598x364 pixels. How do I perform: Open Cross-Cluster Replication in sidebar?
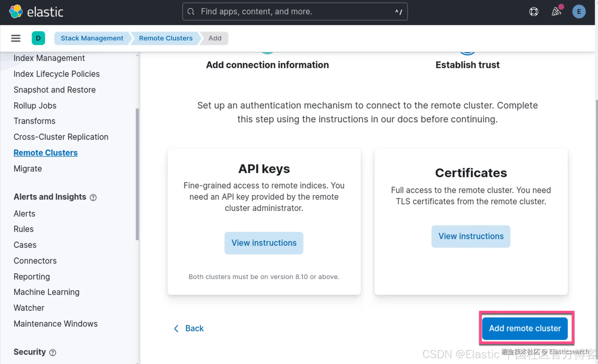(x=61, y=137)
